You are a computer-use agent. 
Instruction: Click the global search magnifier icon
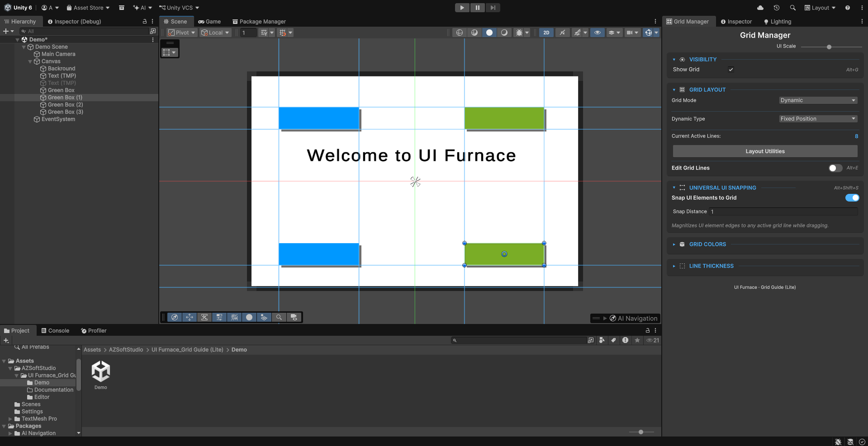(792, 8)
